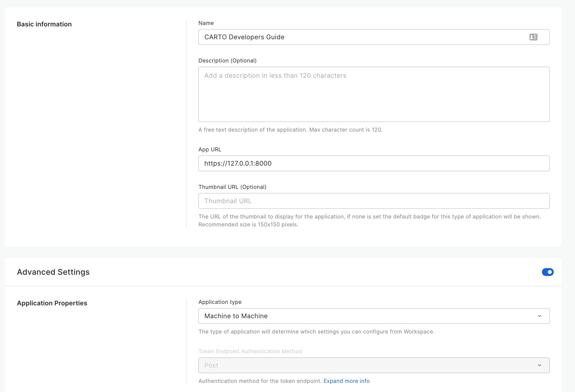The image size is (575, 392).
Task: Click the Thumbnail URL (Optional) label
Action: coord(232,187)
